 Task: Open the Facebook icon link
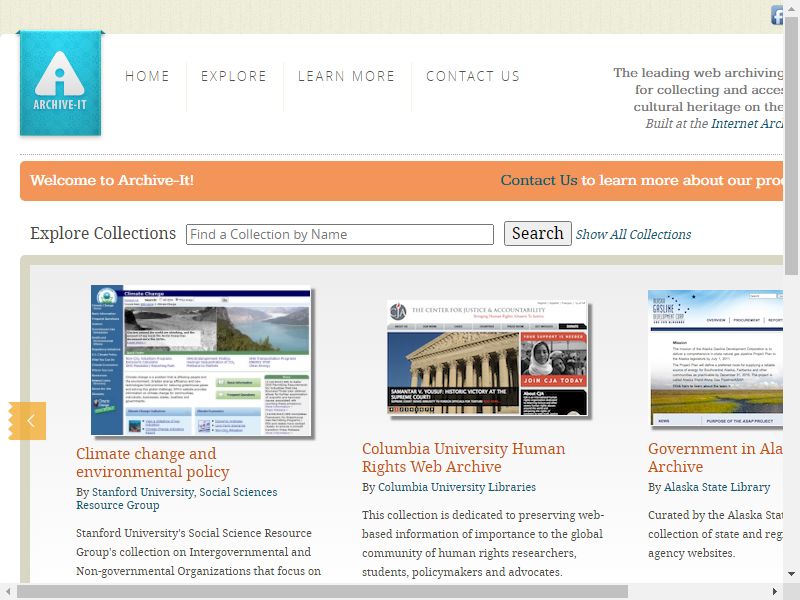click(777, 15)
